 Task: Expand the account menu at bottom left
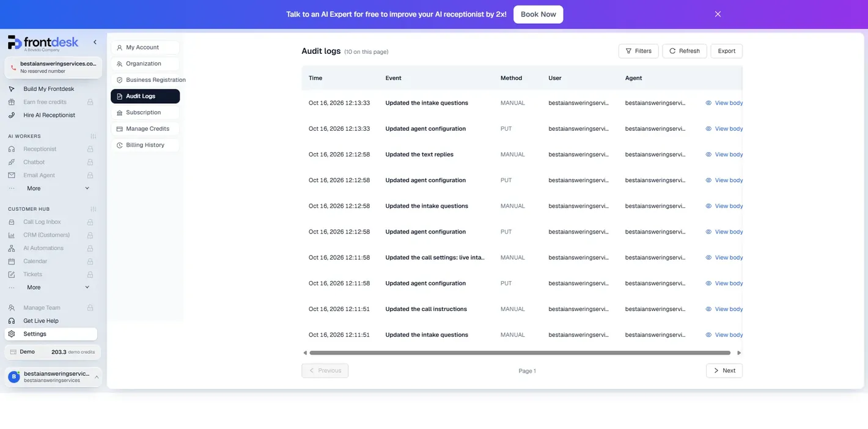(53, 377)
